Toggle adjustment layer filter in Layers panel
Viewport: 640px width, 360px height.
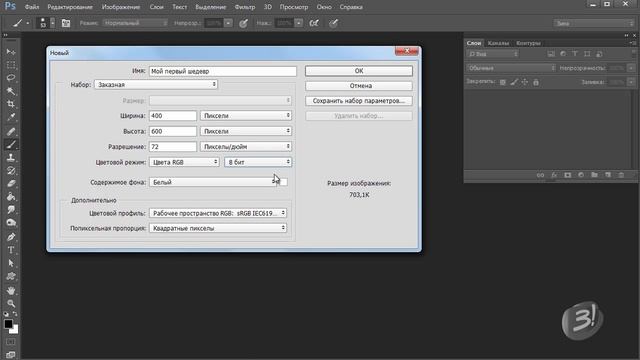563,54
